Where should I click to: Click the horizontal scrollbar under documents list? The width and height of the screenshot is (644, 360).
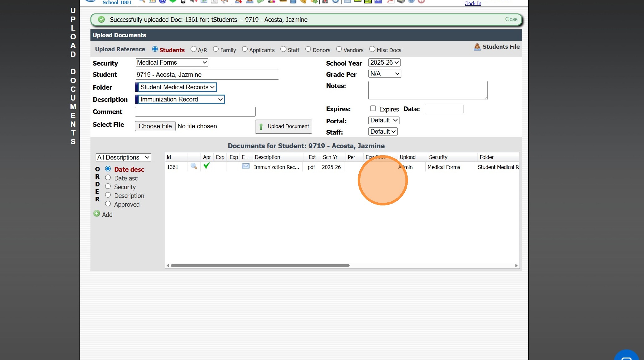point(260,266)
